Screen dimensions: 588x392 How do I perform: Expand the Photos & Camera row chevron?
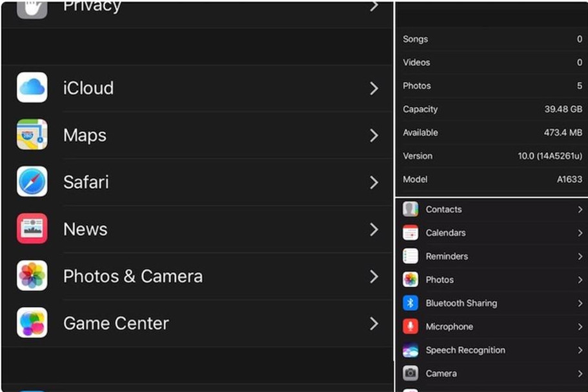374,277
